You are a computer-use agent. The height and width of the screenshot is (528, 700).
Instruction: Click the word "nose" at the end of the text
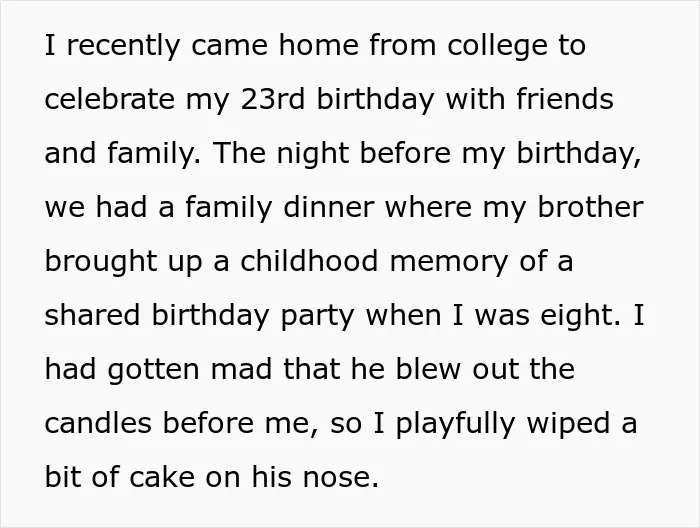point(337,479)
